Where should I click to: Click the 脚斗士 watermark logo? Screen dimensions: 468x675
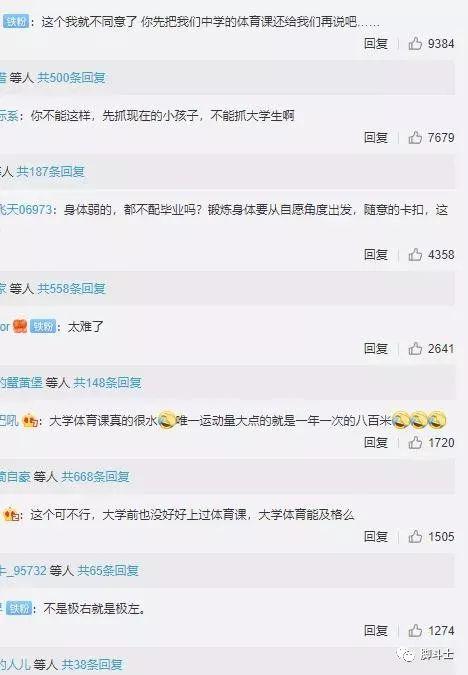(425, 655)
